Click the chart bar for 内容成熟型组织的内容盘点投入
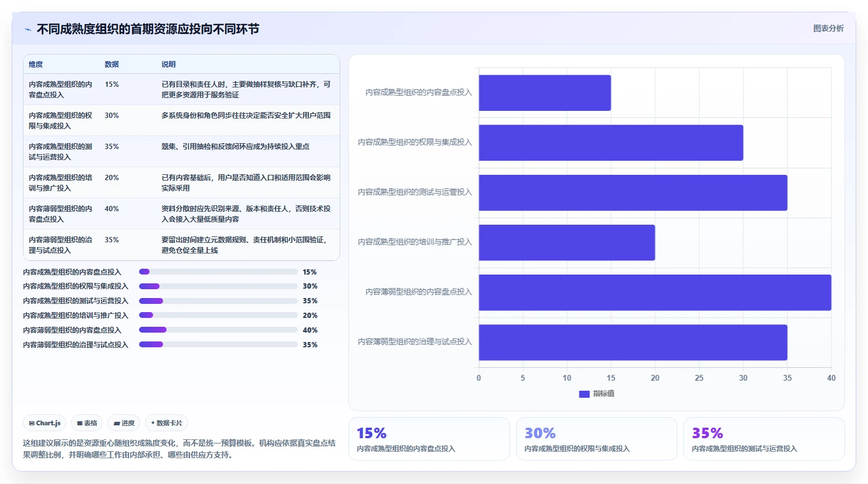The height and width of the screenshot is (484, 868). (545, 93)
